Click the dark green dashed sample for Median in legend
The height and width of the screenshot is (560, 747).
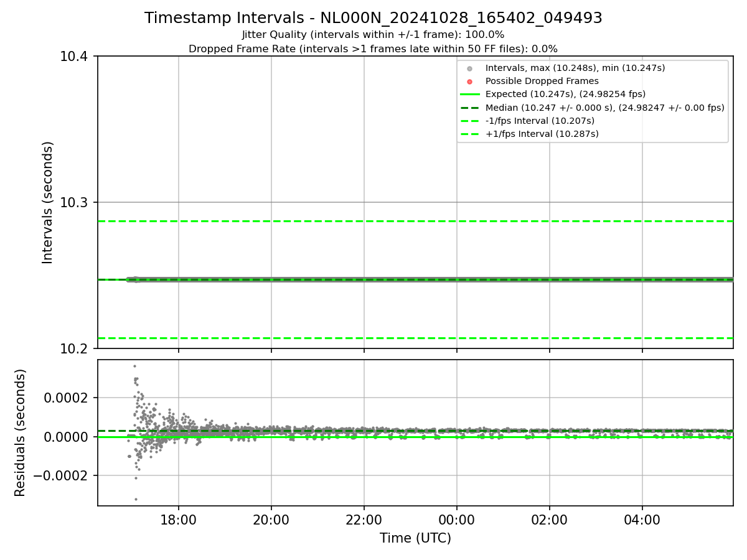(x=470, y=108)
